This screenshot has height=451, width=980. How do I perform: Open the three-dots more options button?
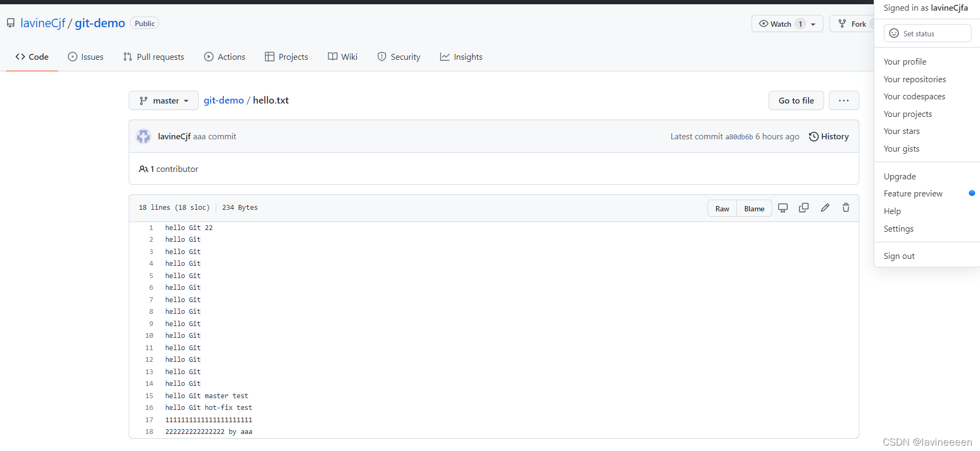pyautogui.click(x=844, y=100)
